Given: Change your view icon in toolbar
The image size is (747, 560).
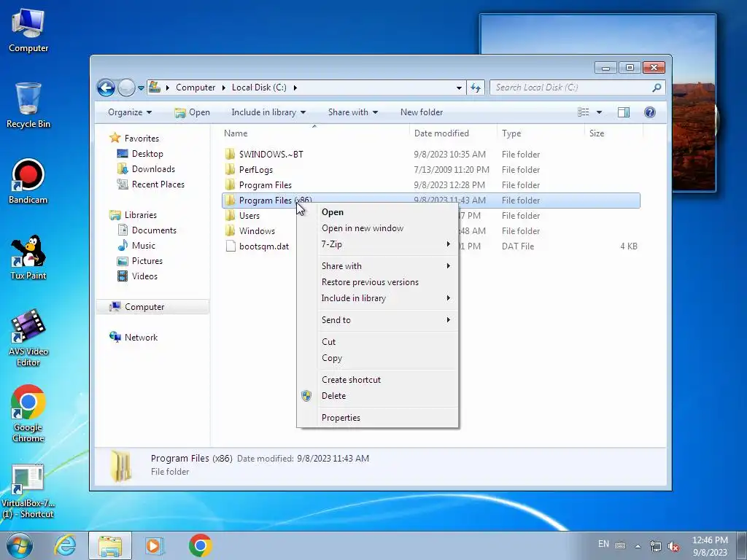Looking at the screenshot, I should click(x=583, y=112).
